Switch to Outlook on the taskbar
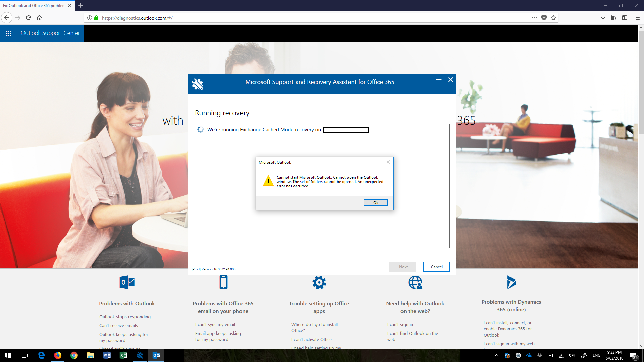The image size is (644, 362). pyautogui.click(x=156, y=355)
